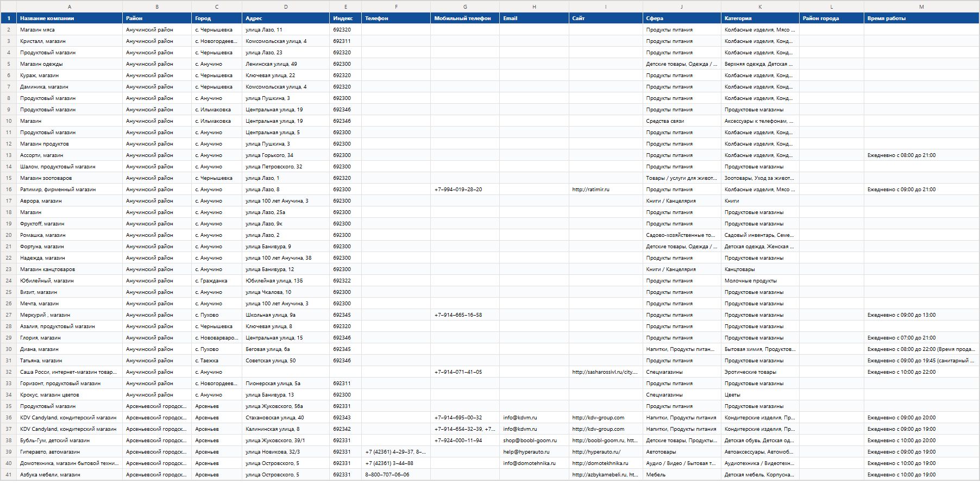Screen dimensions: 980x490
Task: Click the 'Гиперавто, автомагазин' cell
Action: pyautogui.click(x=70, y=452)
